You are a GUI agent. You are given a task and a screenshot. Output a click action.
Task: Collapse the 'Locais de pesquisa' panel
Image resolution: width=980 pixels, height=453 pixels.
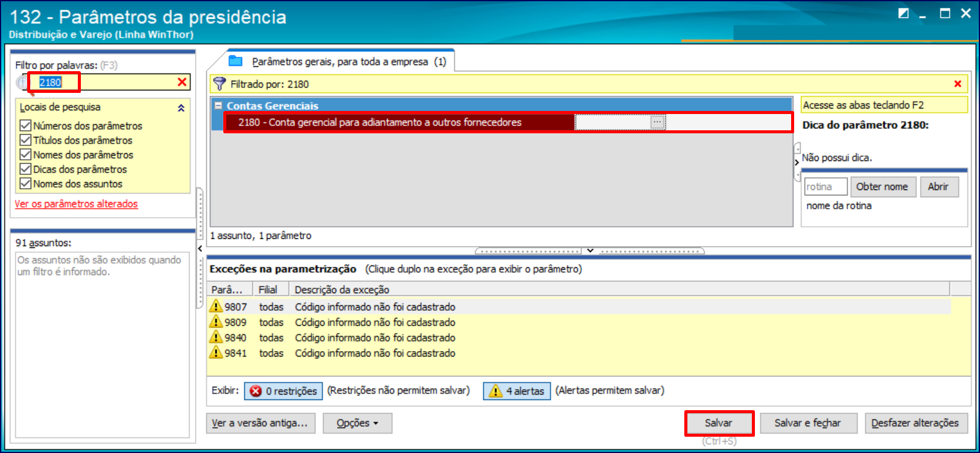pyautogui.click(x=181, y=108)
